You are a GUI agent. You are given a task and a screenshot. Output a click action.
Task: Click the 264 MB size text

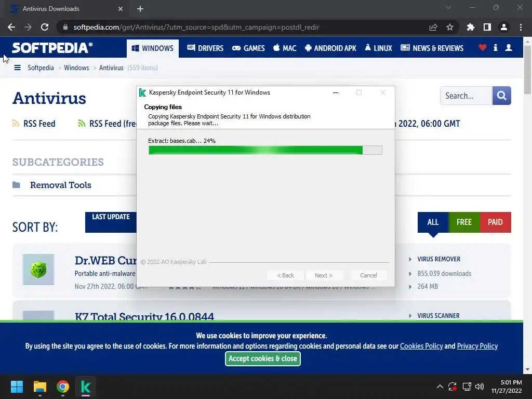click(428, 287)
